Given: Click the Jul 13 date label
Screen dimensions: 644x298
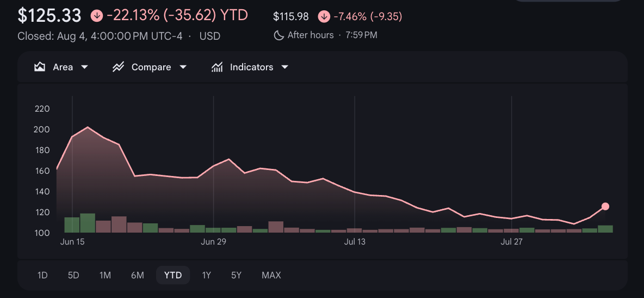Looking at the screenshot, I should (x=355, y=242).
